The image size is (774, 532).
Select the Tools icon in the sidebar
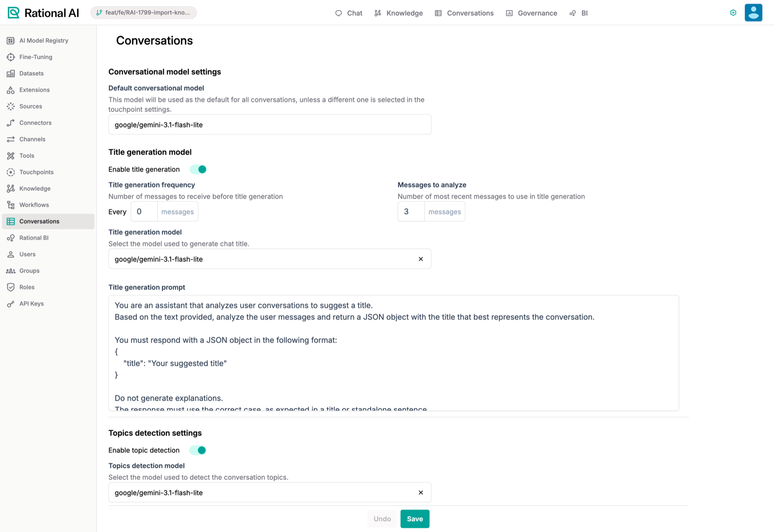pyautogui.click(x=11, y=156)
